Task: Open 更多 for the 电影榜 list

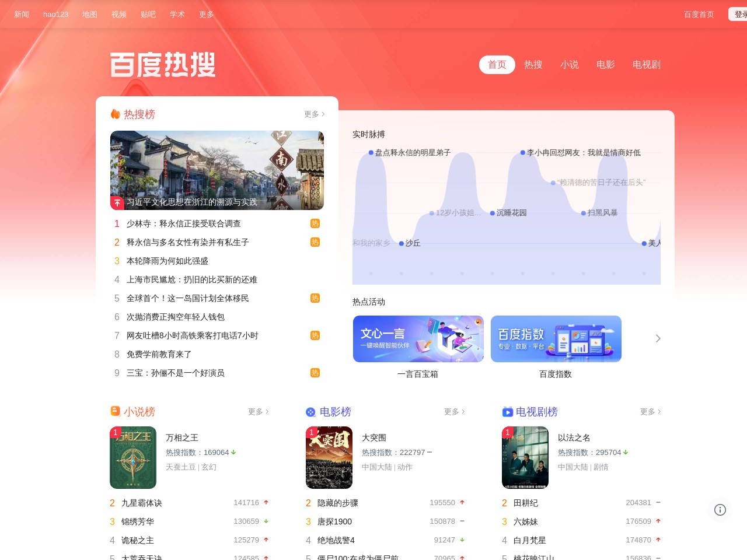Action: coord(455,412)
